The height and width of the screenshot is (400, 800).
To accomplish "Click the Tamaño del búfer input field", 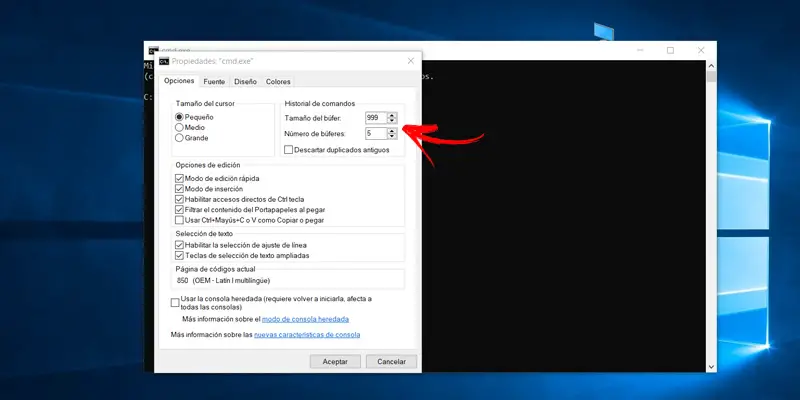I will [x=376, y=118].
